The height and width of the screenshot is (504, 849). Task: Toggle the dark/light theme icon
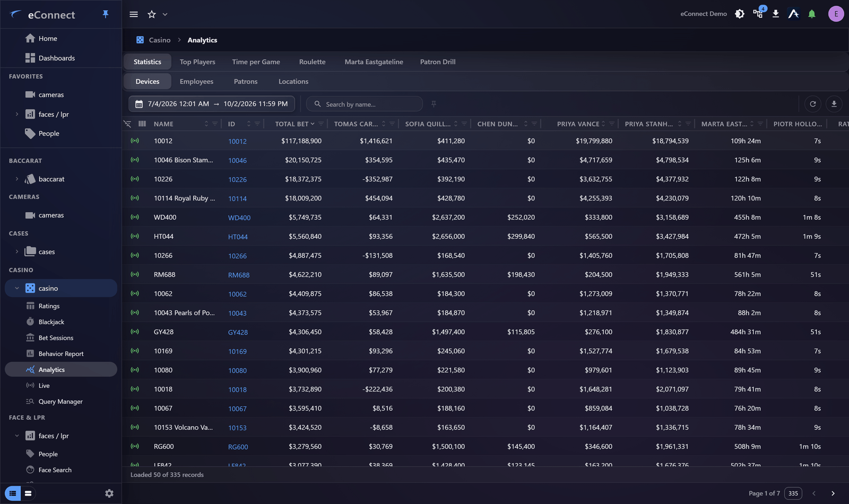[740, 14]
